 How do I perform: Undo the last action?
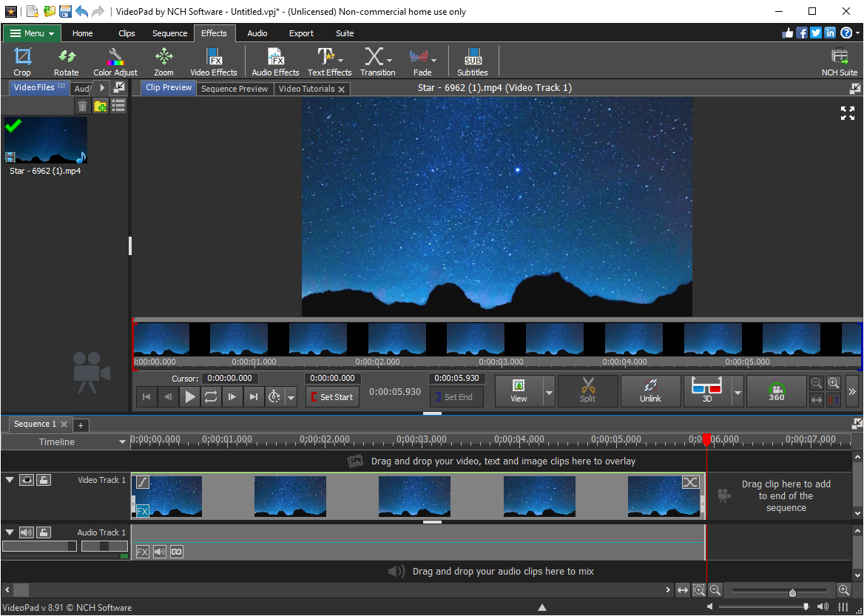[81, 11]
